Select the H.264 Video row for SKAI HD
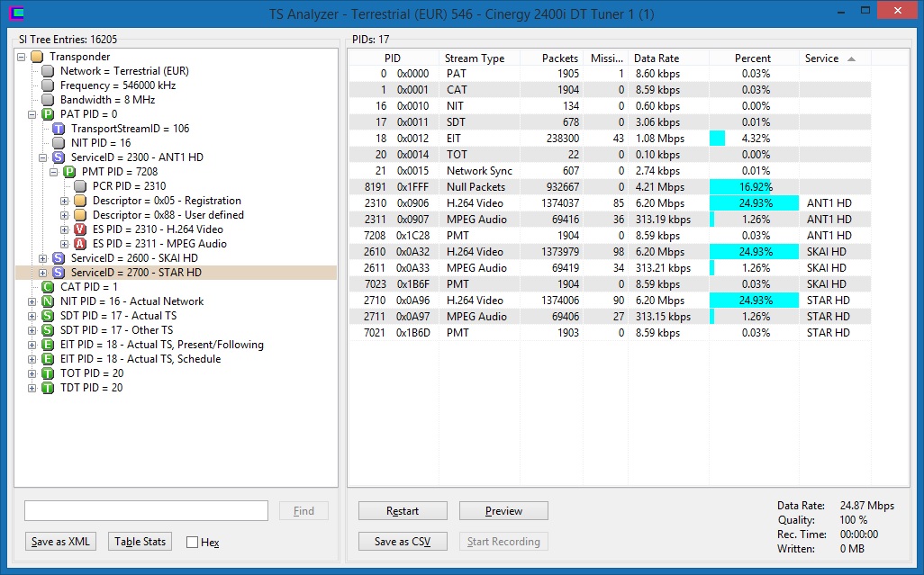 pyautogui.click(x=610, y=252)
